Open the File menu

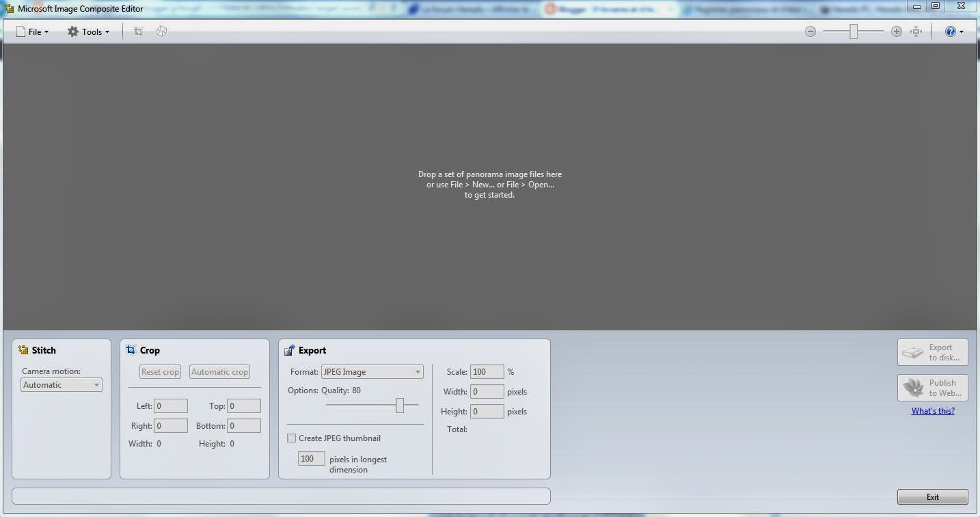pyautogui.click(x=33, y=31)
